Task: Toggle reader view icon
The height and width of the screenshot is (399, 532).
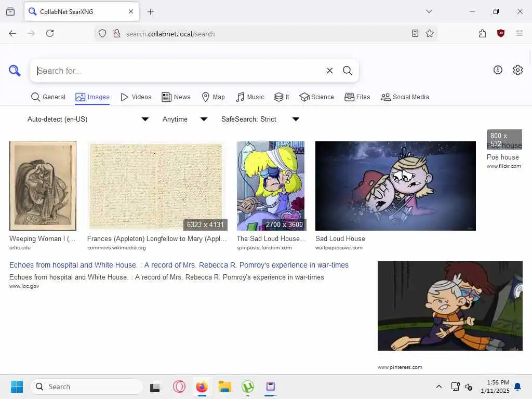Action: tap(415, 33)
